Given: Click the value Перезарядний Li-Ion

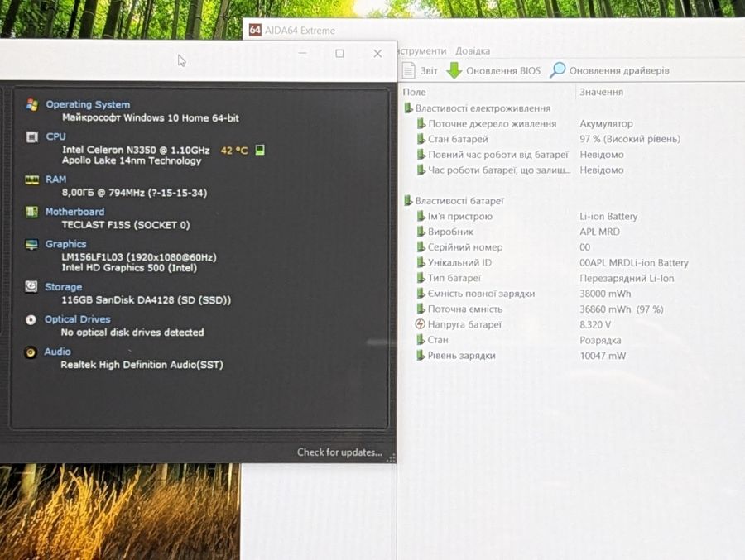Looking at the screenshot, I should [x=627, y=278].
